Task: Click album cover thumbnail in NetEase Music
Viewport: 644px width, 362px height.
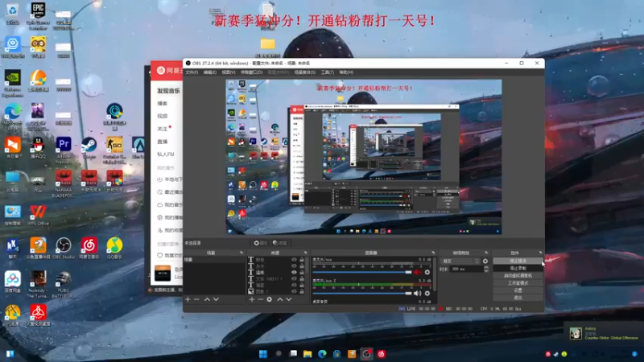Action: point(163,274)
